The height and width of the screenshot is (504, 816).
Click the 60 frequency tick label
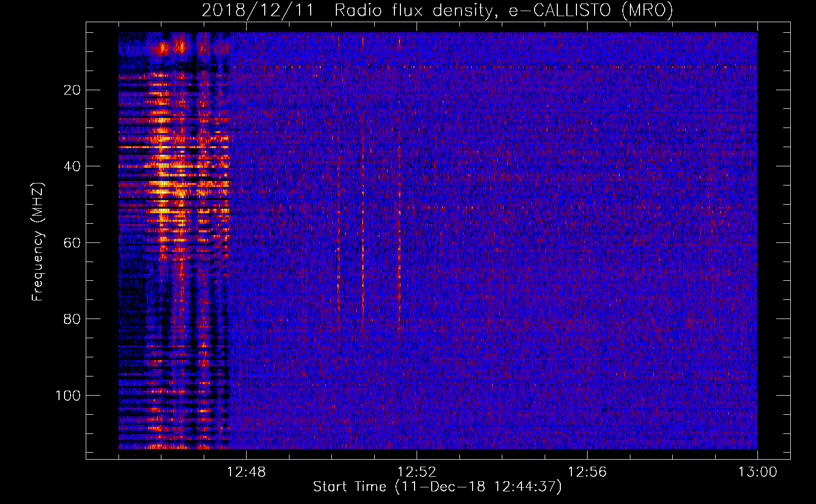pos(72,242)
